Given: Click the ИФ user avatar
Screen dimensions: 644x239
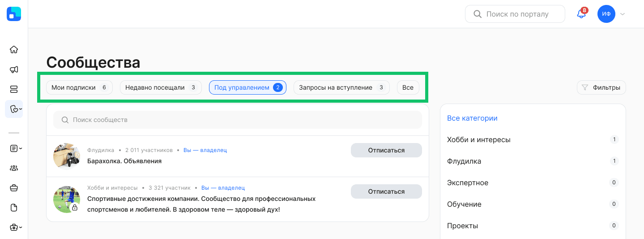Looking at the screenshot, I should [x=606, y=14].
